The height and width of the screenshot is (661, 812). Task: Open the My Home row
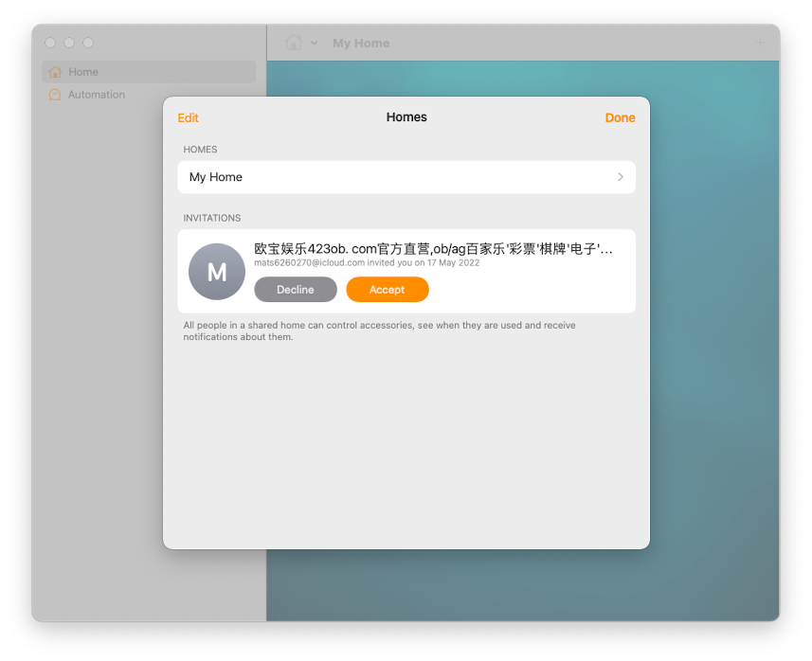coord(406,177)
